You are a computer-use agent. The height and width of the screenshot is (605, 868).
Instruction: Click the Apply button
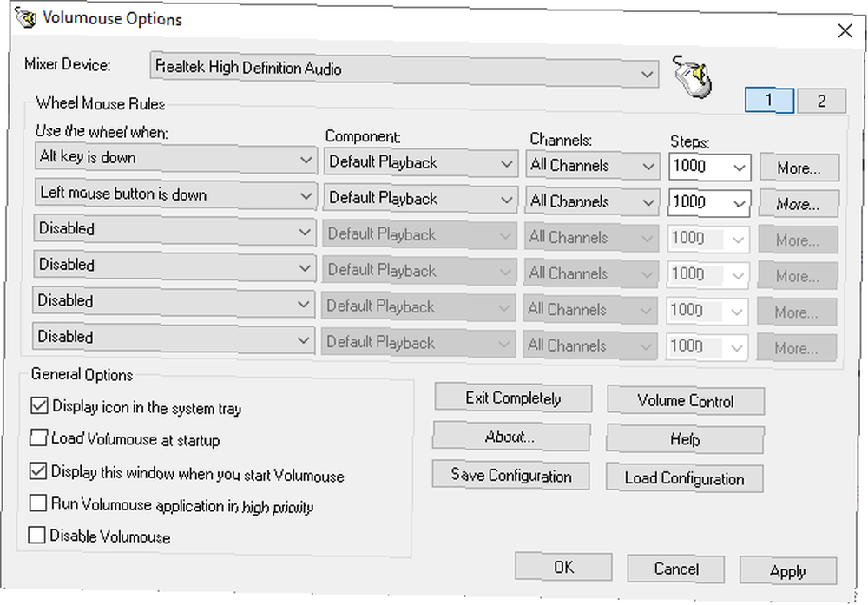pos(788,570)
